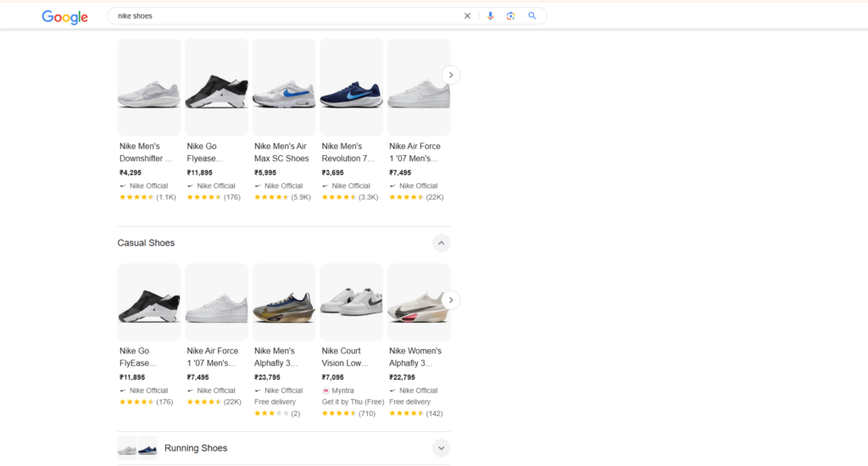Viewport: 868px width, 466px height.
Task: Open Nike Go Flyease top row image
Action: pyautogui.click(x=216, y=87)
